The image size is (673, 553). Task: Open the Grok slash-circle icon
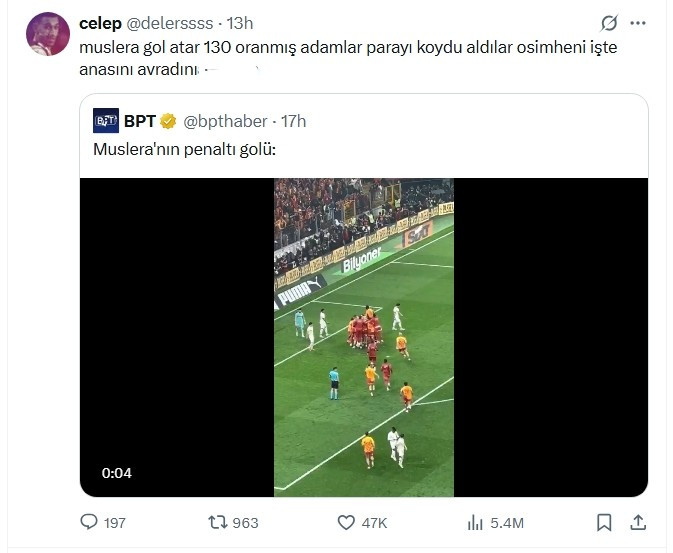(x=608, y=23)
